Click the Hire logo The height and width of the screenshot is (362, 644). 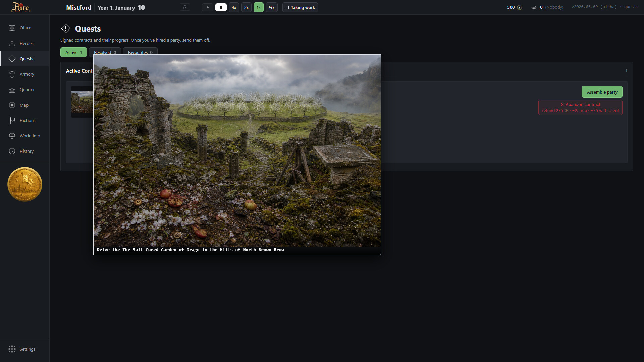[21, 7]
